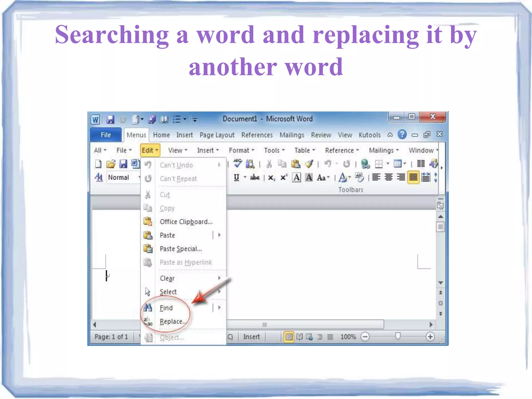Toggle Subscript formatting
Viewport: 532px width, 399px height.
271,178
